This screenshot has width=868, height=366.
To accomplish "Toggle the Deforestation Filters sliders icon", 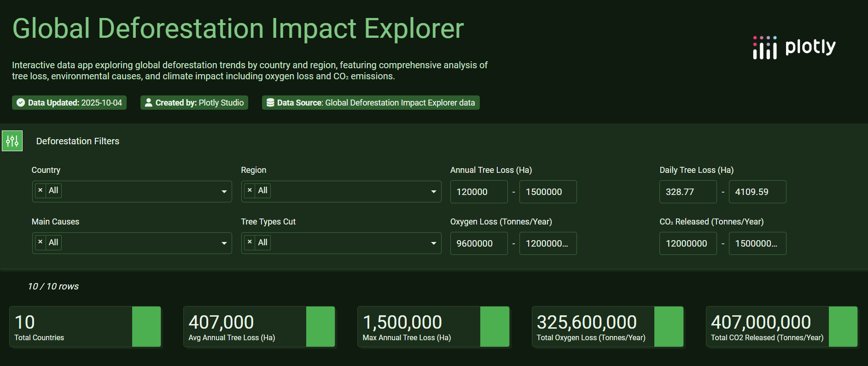I will pos(12,141).
